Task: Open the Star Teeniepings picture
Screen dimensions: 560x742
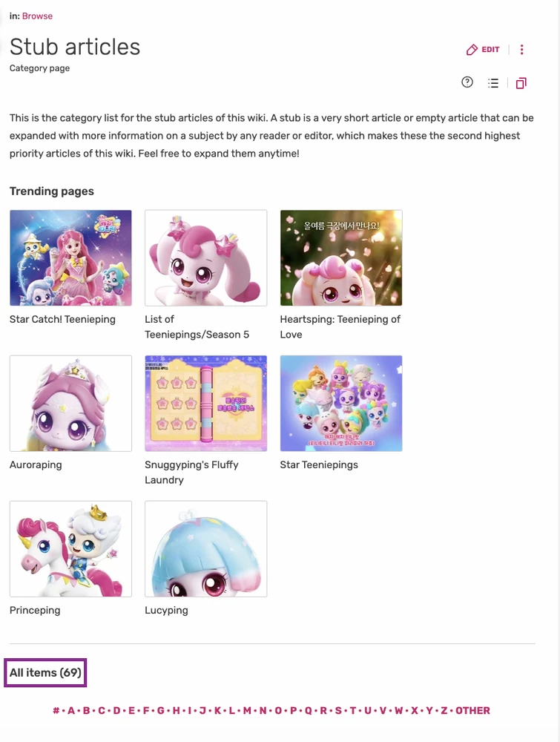Action: coord(341,403)
